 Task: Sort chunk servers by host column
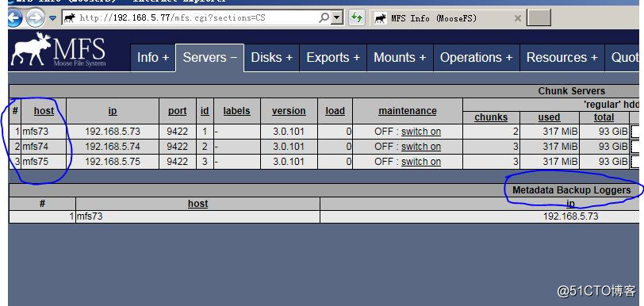coord(44,111)
